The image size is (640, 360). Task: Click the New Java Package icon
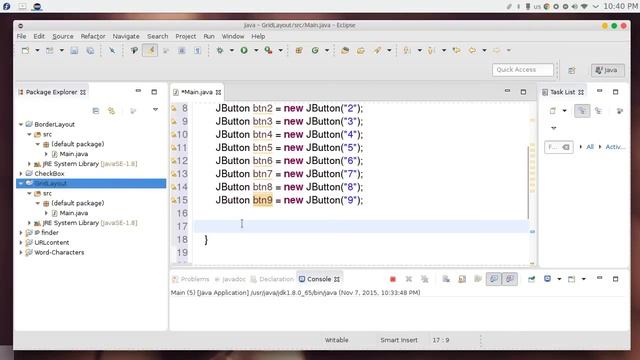(x=299, y=50)
